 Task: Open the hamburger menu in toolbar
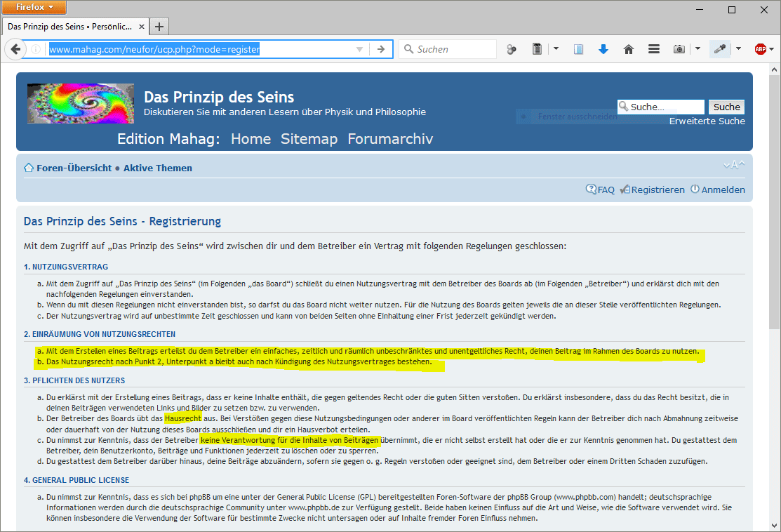click(x=653, y=49)
